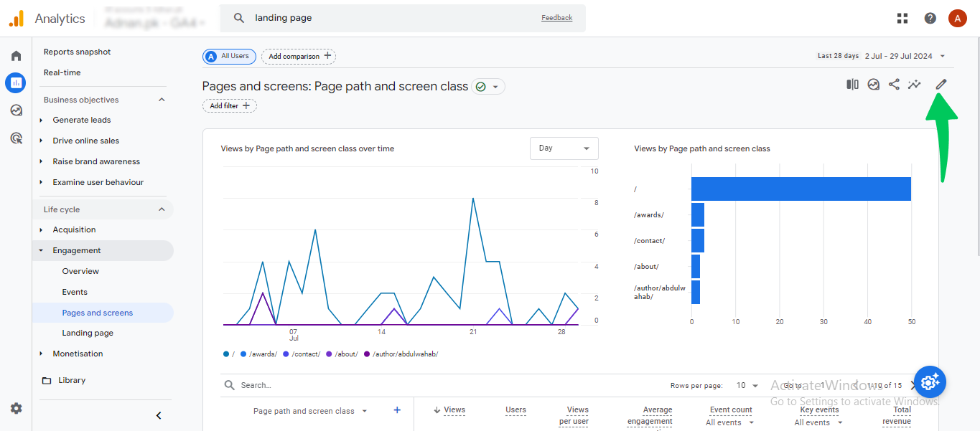Open the Advertising icon in left rail
Screen dimensions: 980x431
(x=16, y=138)
